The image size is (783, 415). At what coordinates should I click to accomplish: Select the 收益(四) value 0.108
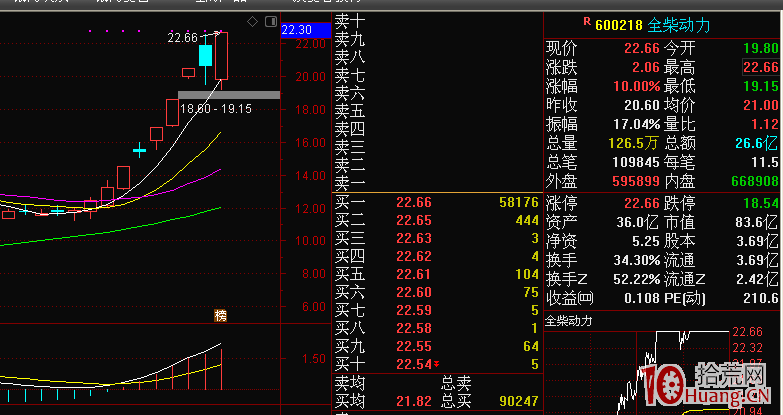tap(642, 299)
